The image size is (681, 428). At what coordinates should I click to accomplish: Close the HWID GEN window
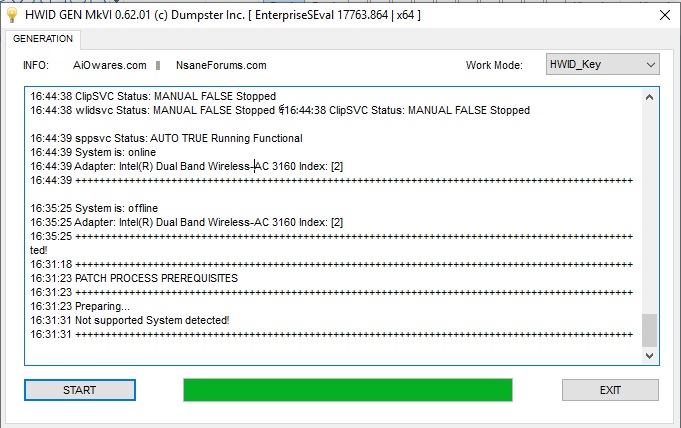[664, 15]
